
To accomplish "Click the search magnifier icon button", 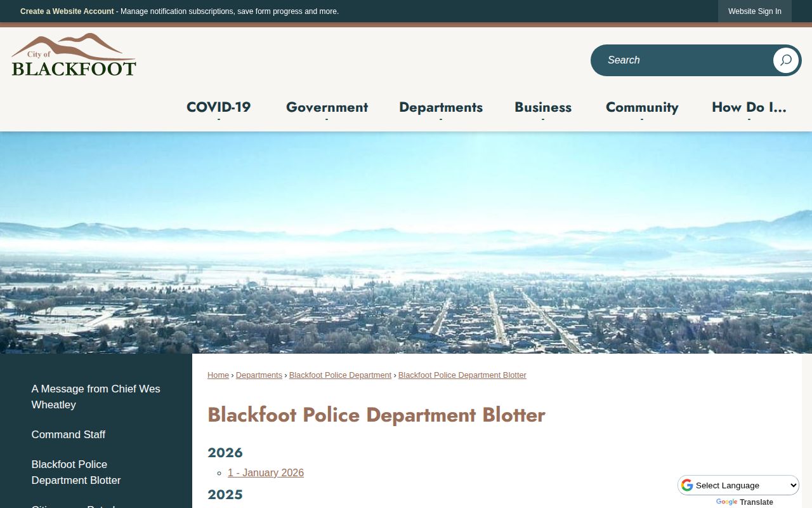I will click(x=785, y=60).
